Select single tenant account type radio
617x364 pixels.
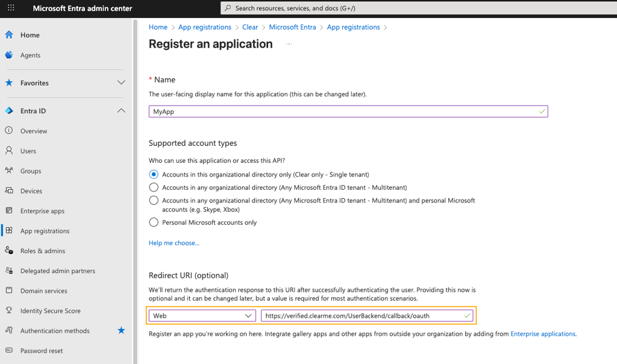[154, 174]
